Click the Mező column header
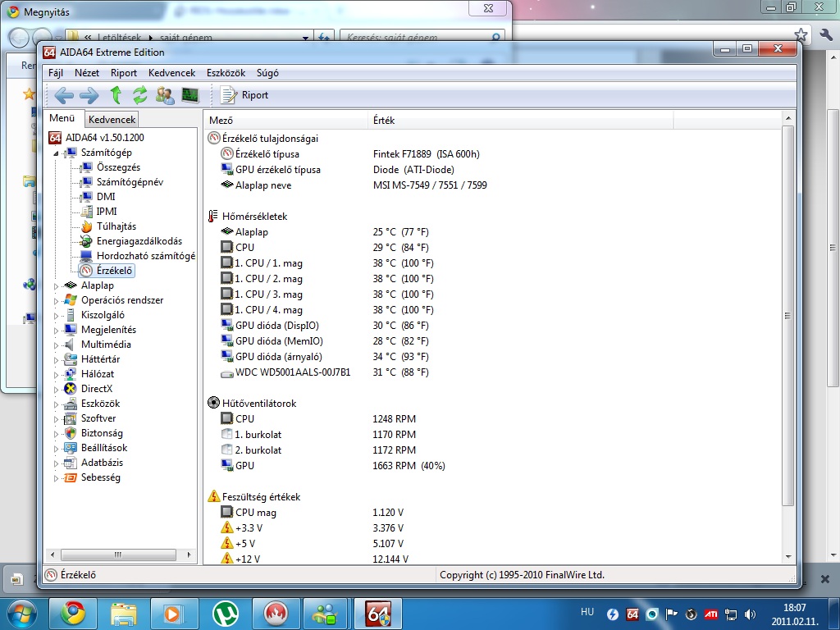The height and width of the screenshot is (630, 840). tap(286, 121)
